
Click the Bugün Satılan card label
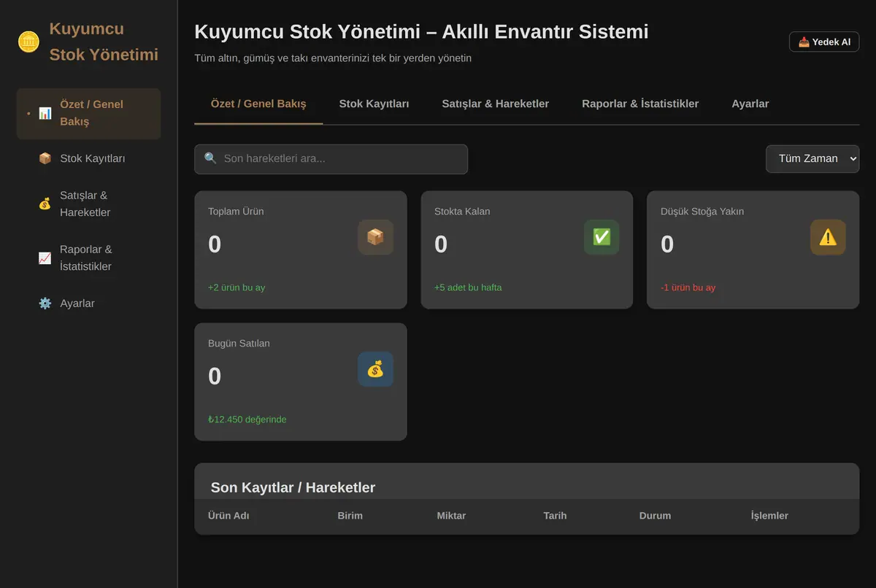point(239,344)
